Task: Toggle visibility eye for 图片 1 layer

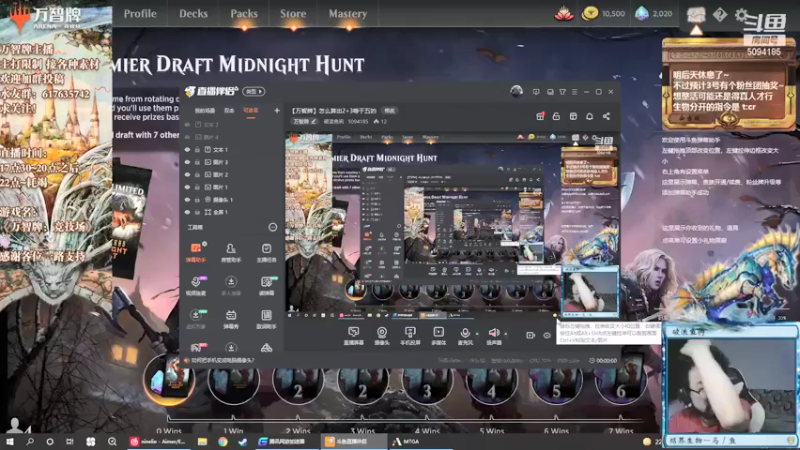Action: (x=187, y=187)
